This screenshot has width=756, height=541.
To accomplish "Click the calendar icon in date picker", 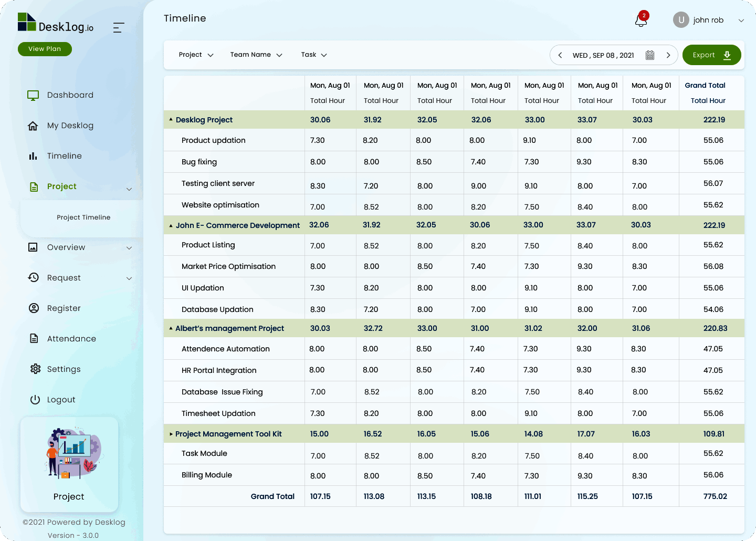I will click(x=650, y=55).
